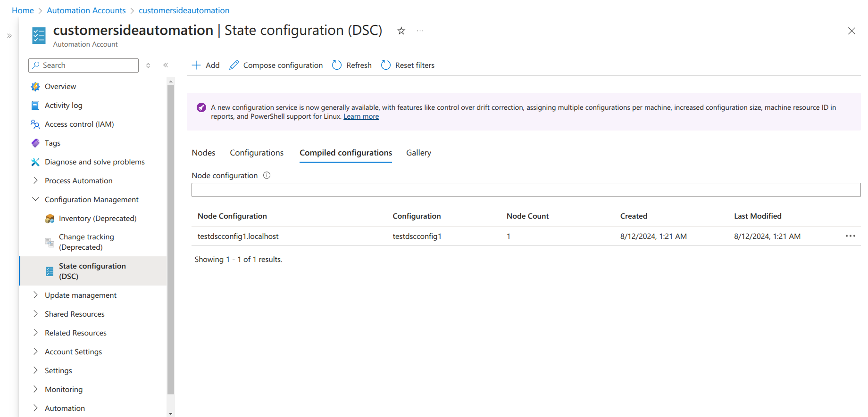
Task: Click the testdscconfig1 configuration cell
Action: [x=417, y=236]
